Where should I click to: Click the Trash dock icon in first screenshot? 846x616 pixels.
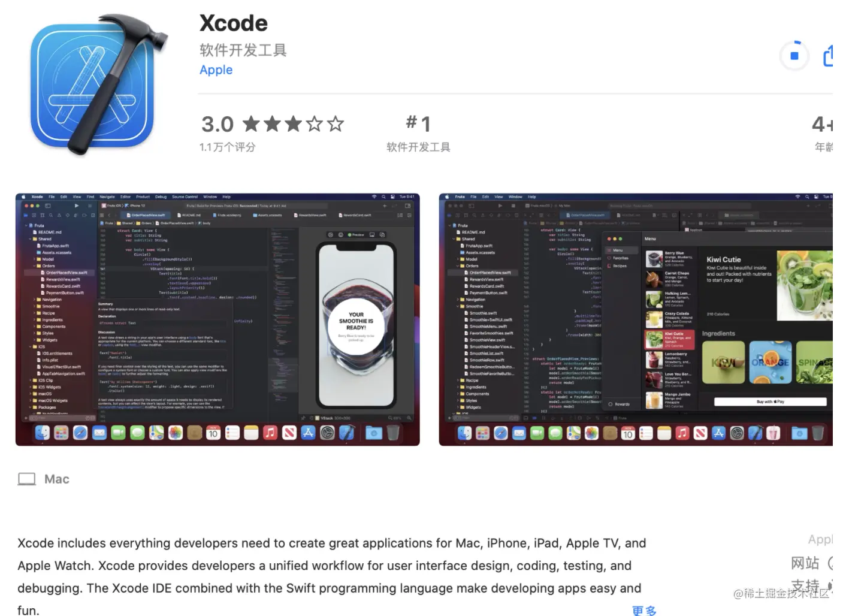click(393, 433)
